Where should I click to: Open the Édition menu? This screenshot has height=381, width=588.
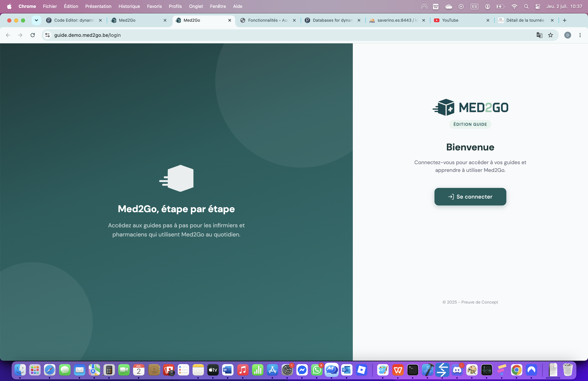tap(71, 6)
